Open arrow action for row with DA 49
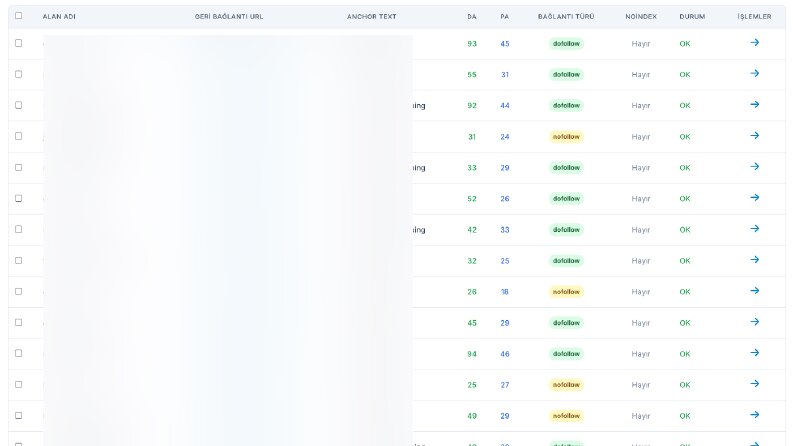The image size is (793, 446). pyautogui.click(x=755, y=415)
